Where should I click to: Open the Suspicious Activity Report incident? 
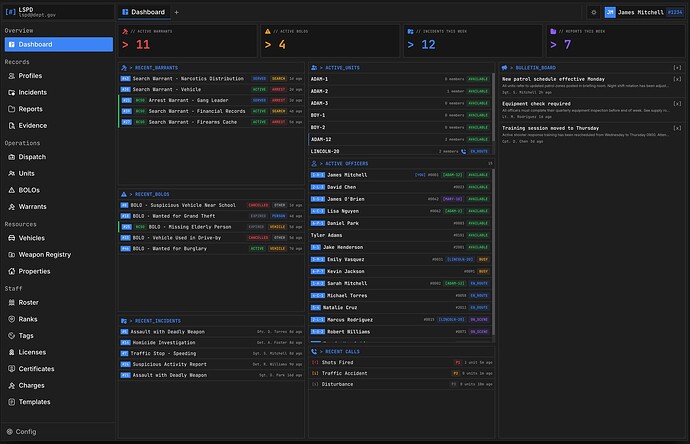pyautogui.click(x=211, y=364)
